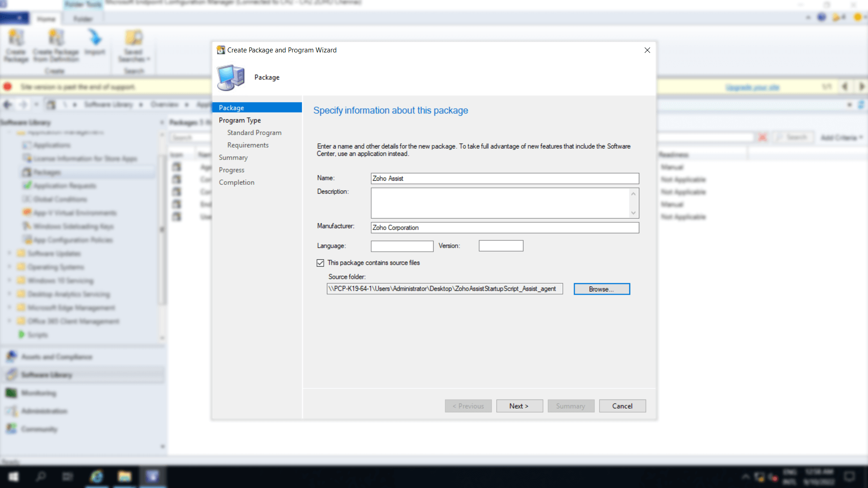Switch to the Folder tab

(x=83, y=19)
